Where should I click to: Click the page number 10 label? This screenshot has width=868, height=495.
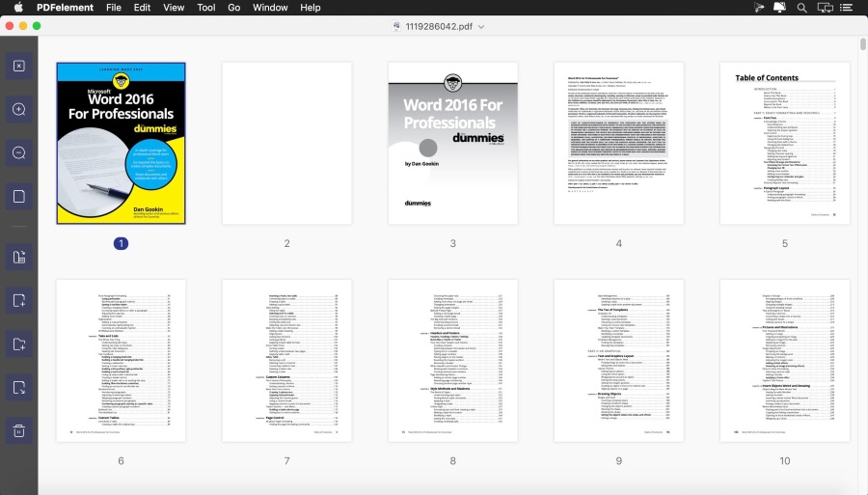click(x=785, y=460)
